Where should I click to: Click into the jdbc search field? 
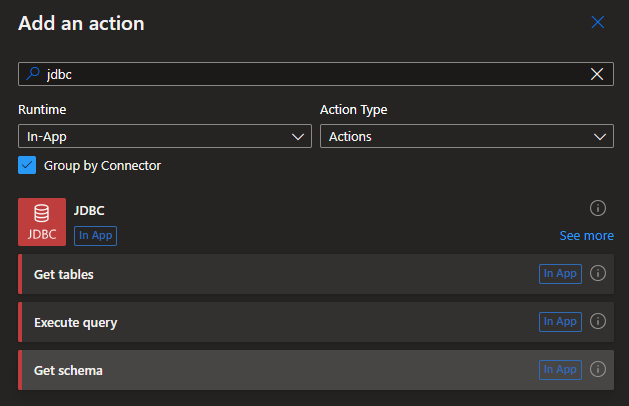(300, 74)
